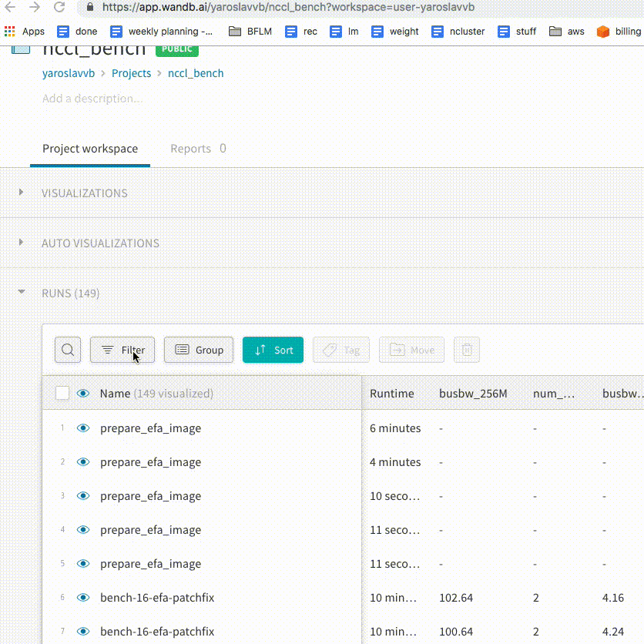Image resolution: width=644 pixels, height=644 pixels.
Task: Click the browser address bar URL
Action: [x=288, y=7]
